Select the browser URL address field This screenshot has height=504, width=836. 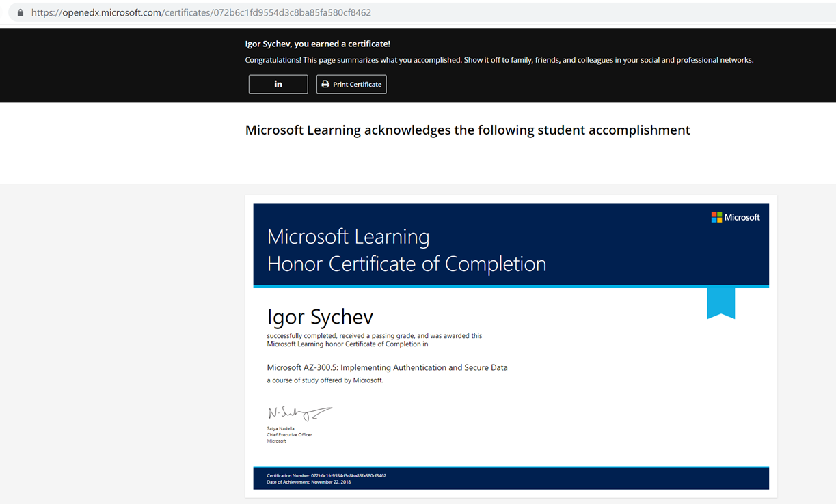pos(424,12)
